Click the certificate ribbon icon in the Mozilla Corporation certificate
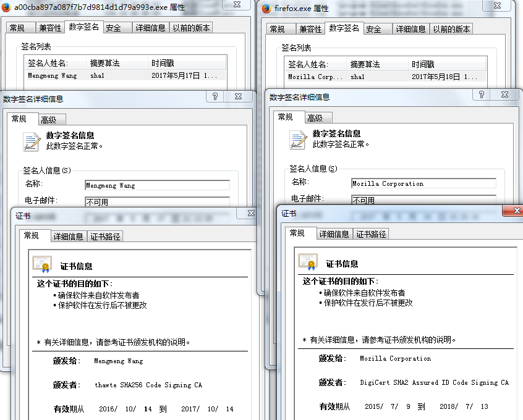Screen dimensions: 523x420 tap(308, 262)
